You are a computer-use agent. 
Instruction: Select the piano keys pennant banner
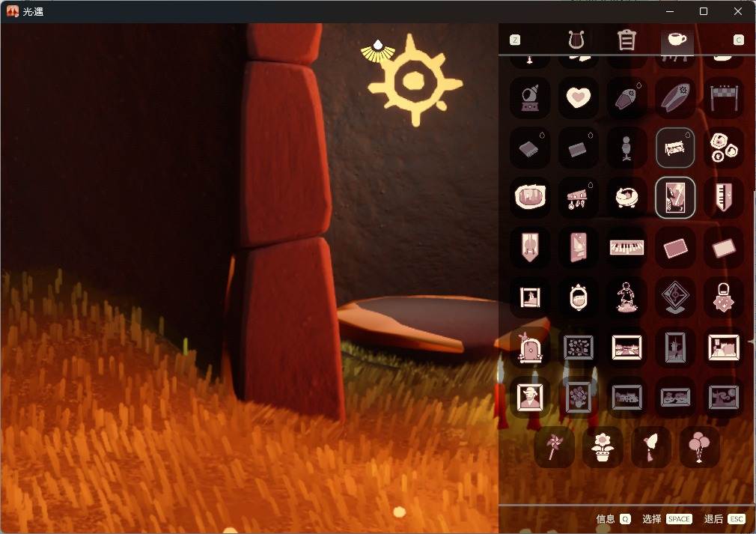click(x=724, y=197)
